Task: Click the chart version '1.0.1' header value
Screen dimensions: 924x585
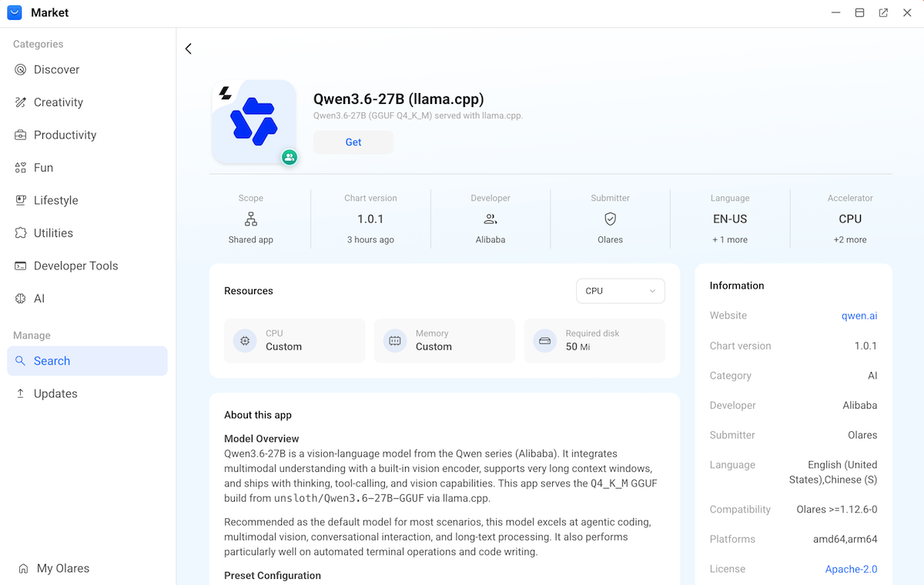Action: click(370, 219)
